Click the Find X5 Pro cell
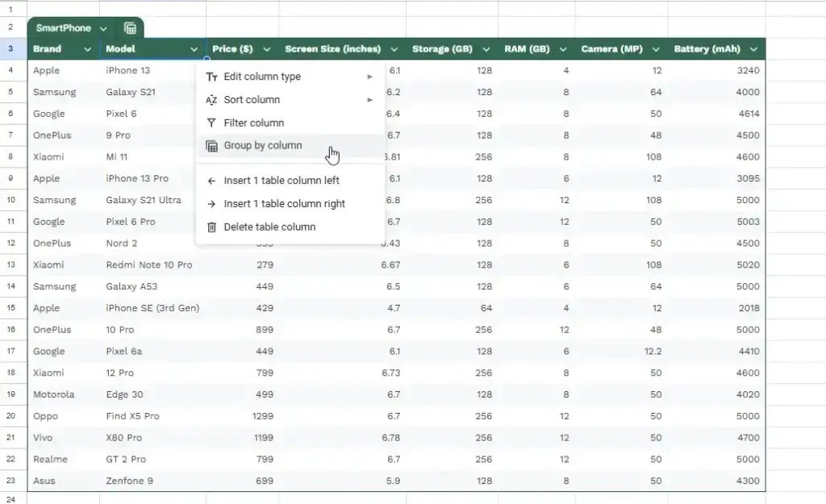 152,416
